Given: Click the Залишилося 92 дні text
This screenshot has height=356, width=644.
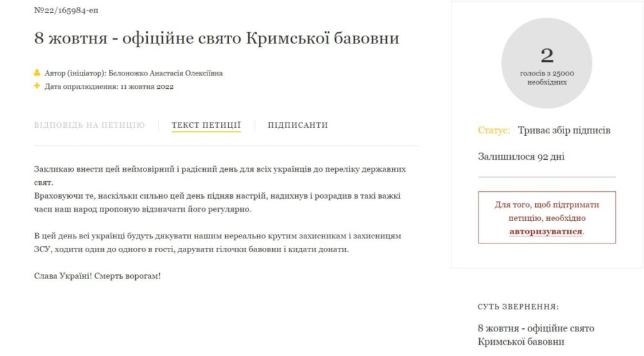Looking at the screenshot, I should (521, 157).
